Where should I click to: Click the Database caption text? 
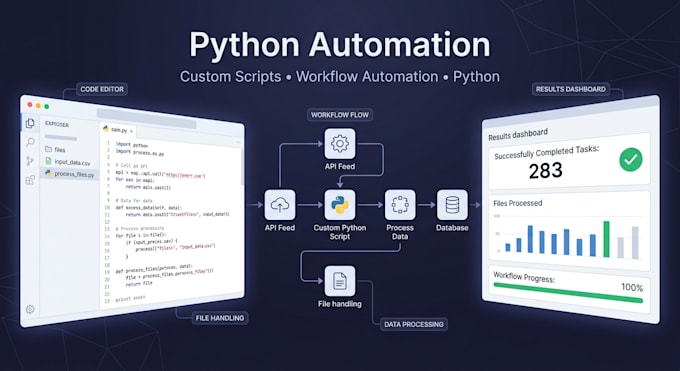click(x=452, y=228)
